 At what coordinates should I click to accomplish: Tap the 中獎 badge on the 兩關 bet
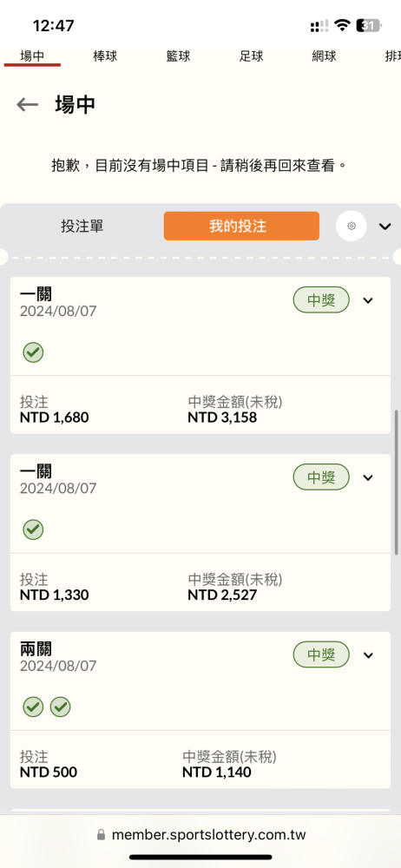[321, 655]
